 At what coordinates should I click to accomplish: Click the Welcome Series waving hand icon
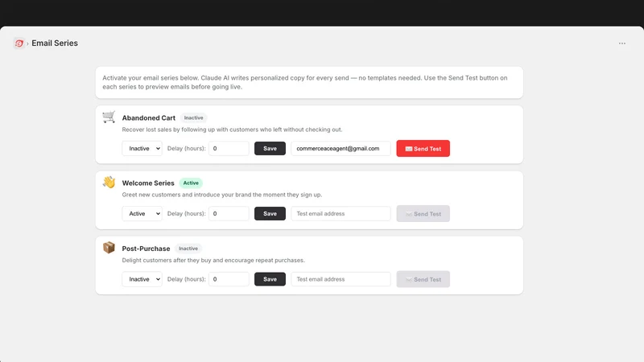pos(109,183)
